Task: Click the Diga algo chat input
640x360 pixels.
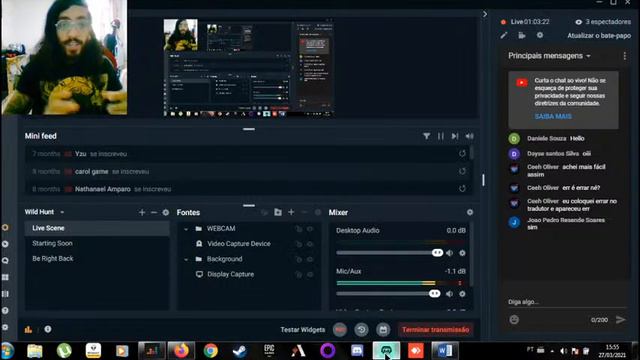Action: point(567,302)
